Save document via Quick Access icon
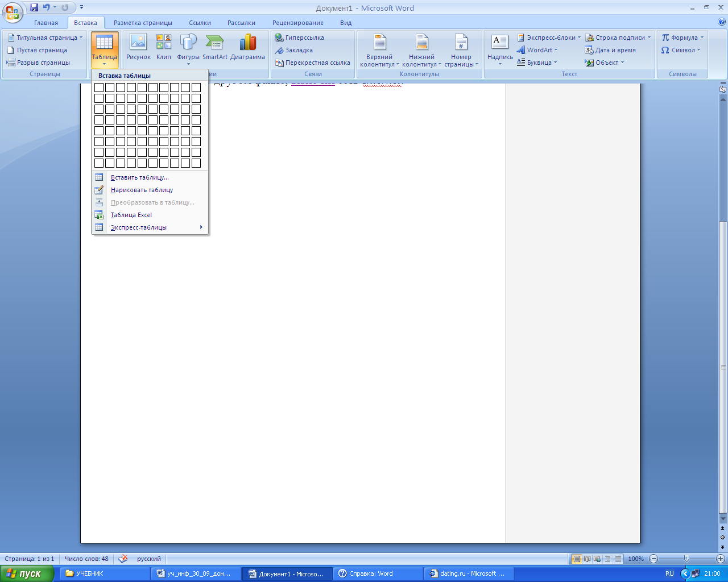 [34, 7]
